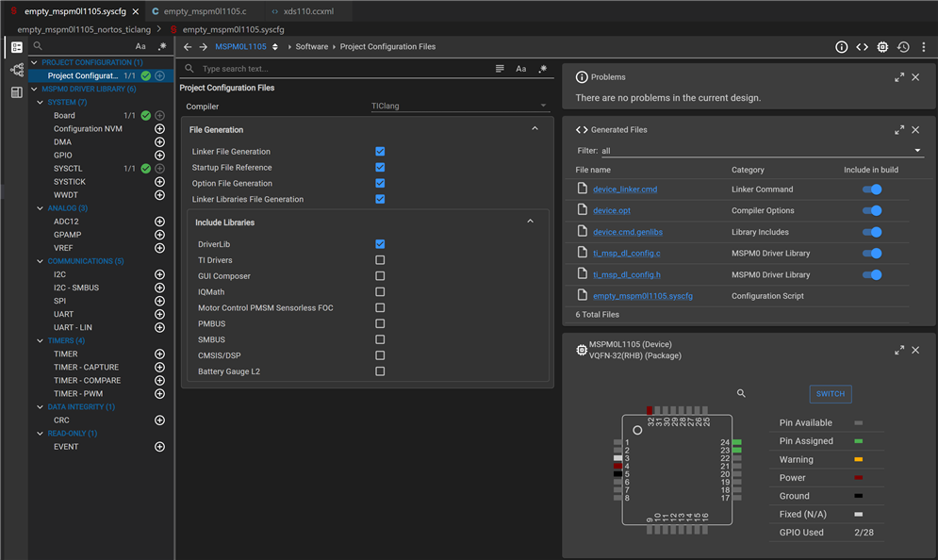Switch to the empty_mspm0l1105.c tab
This screenshot has width=938, height=560.
[x=205, y=11]
